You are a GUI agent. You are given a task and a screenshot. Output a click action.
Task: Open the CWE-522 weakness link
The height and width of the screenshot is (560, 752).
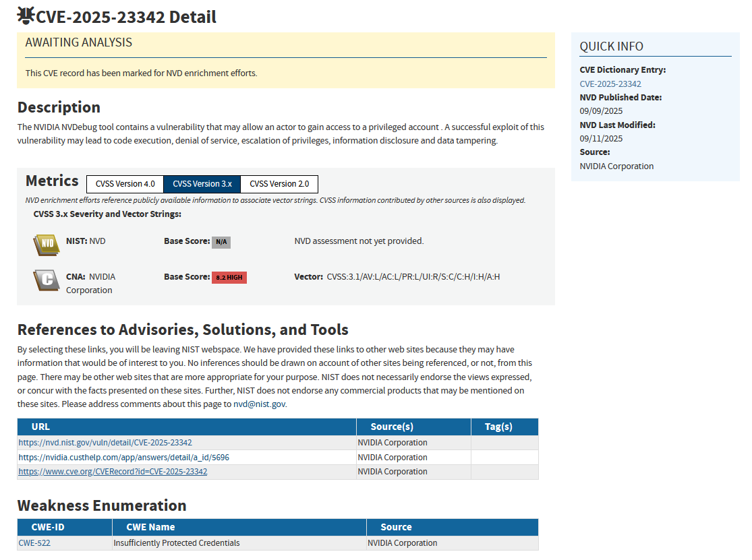34,543
